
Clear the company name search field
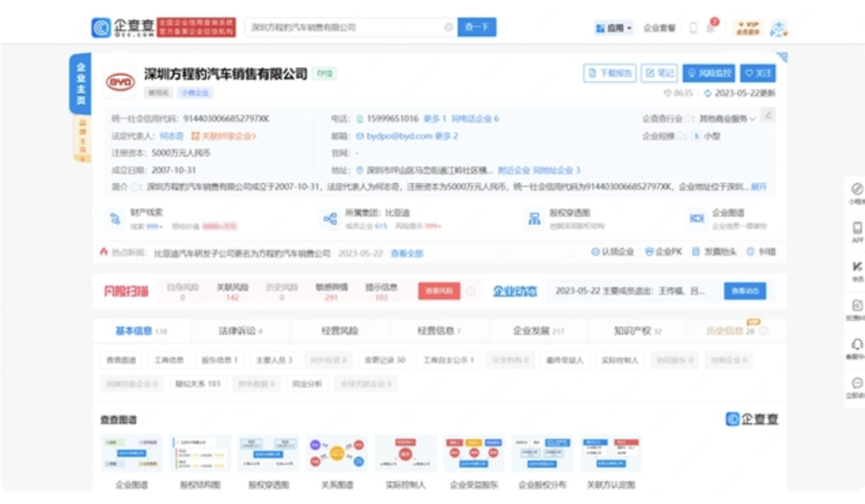(x=448, y=27)
